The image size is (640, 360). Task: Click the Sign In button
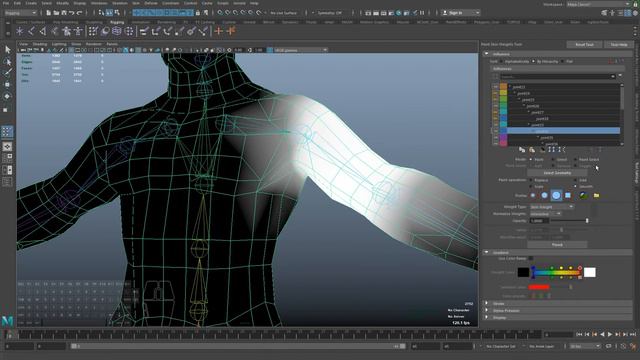tap(461, 13)
